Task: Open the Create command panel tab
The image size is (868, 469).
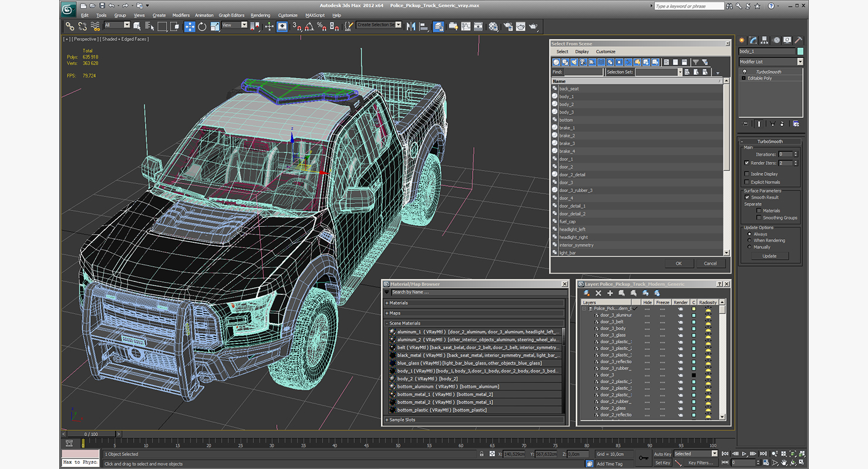Action: click(x=742, y=40)
